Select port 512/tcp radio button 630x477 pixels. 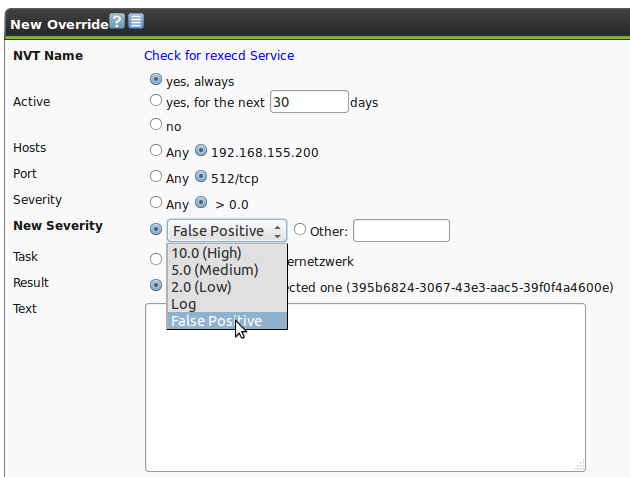click(x=201, y=177)
